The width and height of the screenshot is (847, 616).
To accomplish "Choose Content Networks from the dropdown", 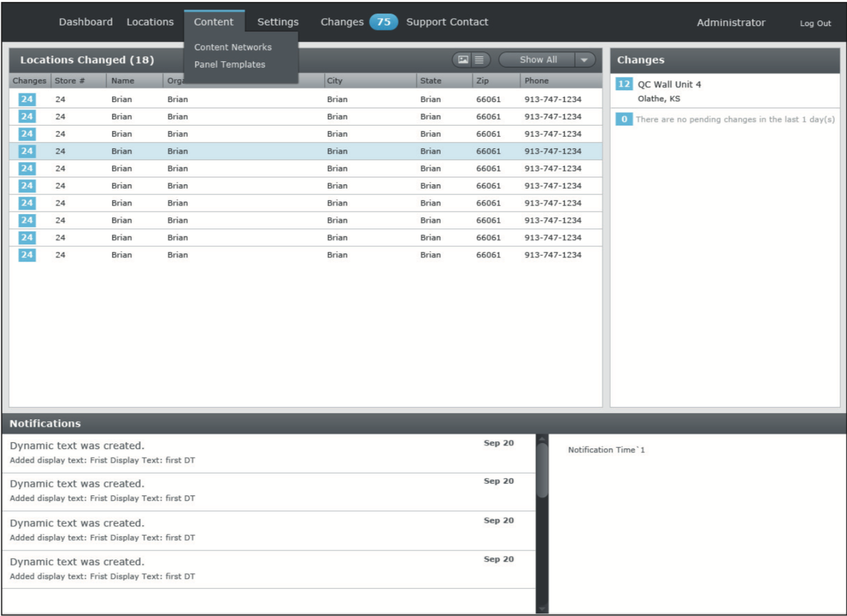I will 233,47.
